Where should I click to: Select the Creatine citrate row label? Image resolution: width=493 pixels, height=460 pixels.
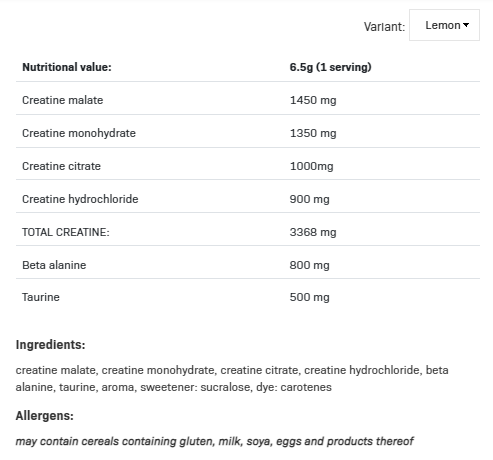click(x=61, y=166)
